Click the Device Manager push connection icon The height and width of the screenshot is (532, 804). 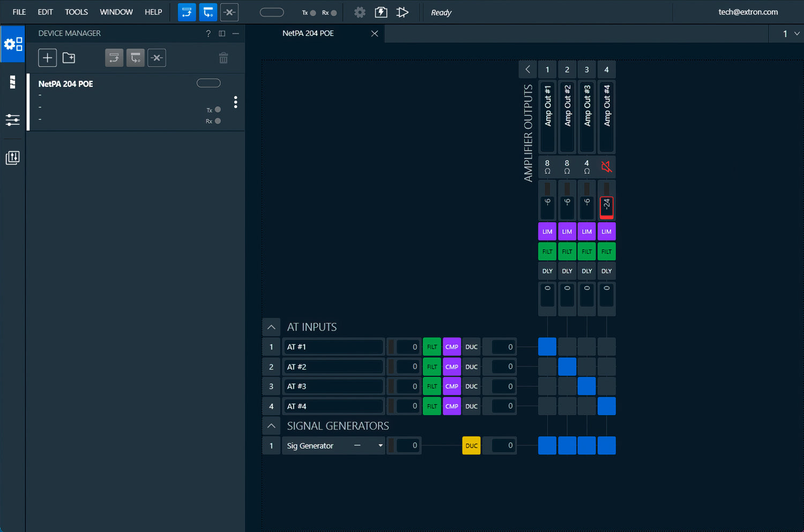click(x=114, y=58)
